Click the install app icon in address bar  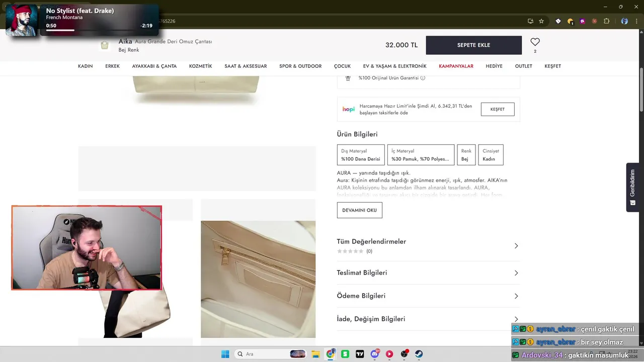point(530,21)
